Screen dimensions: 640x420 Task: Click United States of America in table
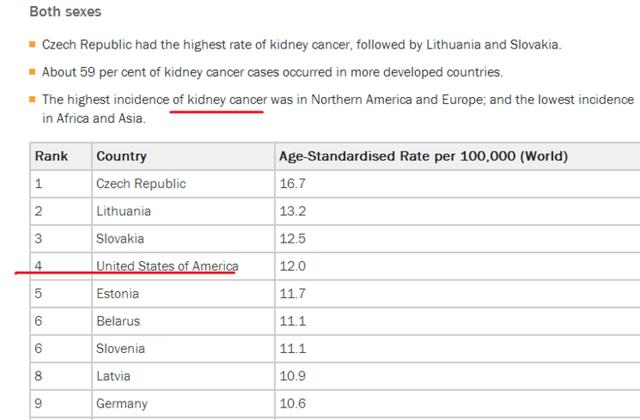point(167,266)
